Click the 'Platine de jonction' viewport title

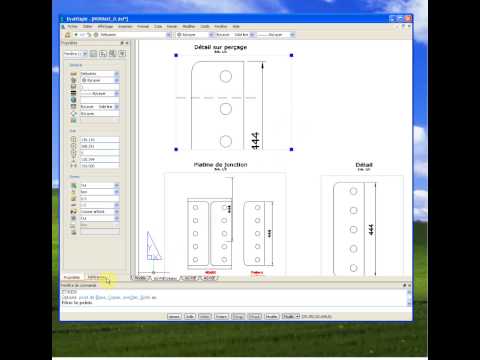click(x=220, y=165)
